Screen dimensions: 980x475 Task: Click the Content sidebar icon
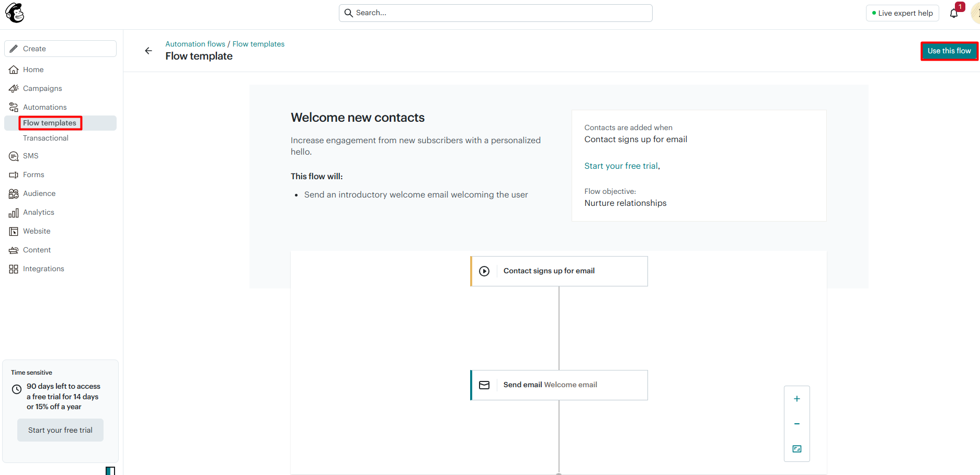[x=14, y=250]
